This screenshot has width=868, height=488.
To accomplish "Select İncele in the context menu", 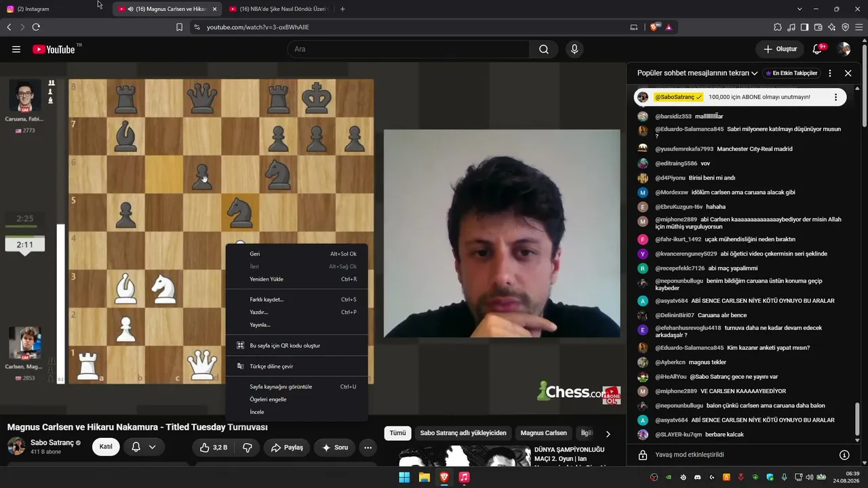I will point(296,412).
